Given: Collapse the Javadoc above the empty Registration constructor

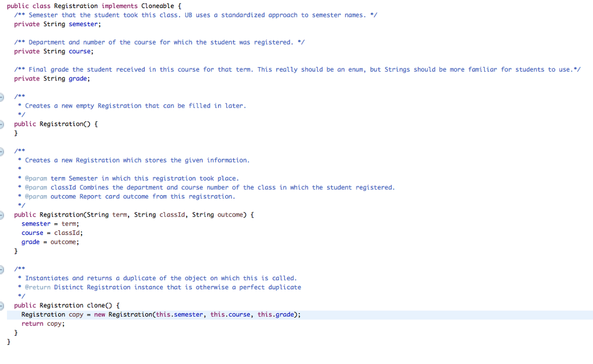Looking at the screenshot, I should click(x=2, y=97).
